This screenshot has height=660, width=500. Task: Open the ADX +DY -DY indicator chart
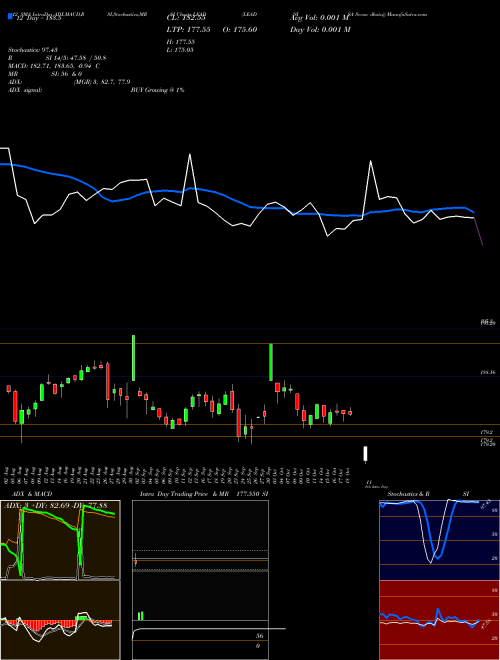pyautogui.click(x=60, y=540)
